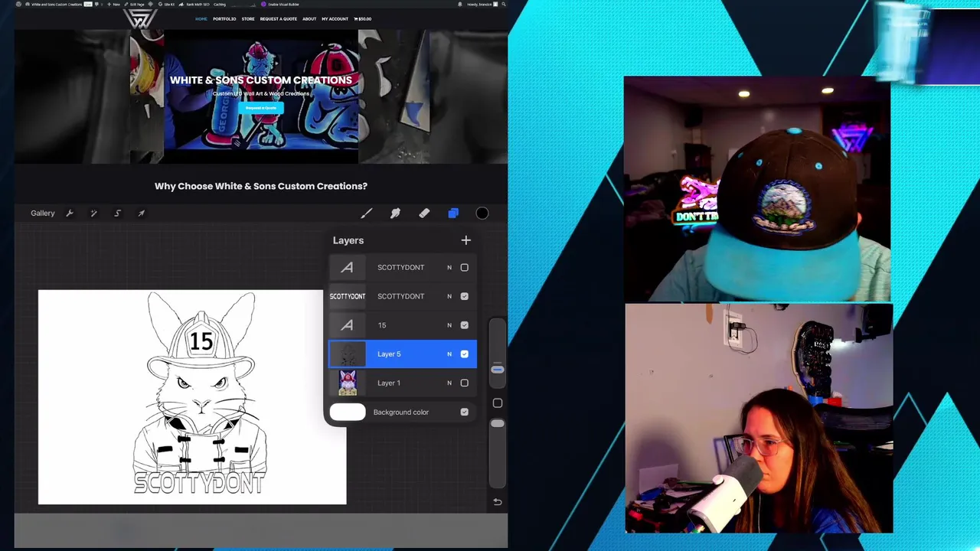This screenshot has width=980, height=551.
Task: Open blend mode N of top SCOTTYDONT layer
Action: click(x=449, y=268)
